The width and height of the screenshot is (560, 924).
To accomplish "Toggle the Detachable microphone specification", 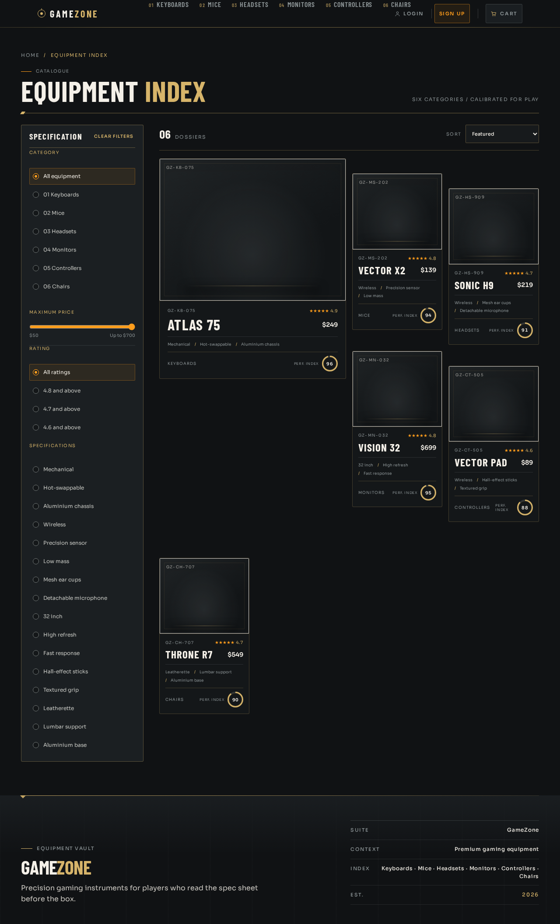I will click(x=82, y=598).
